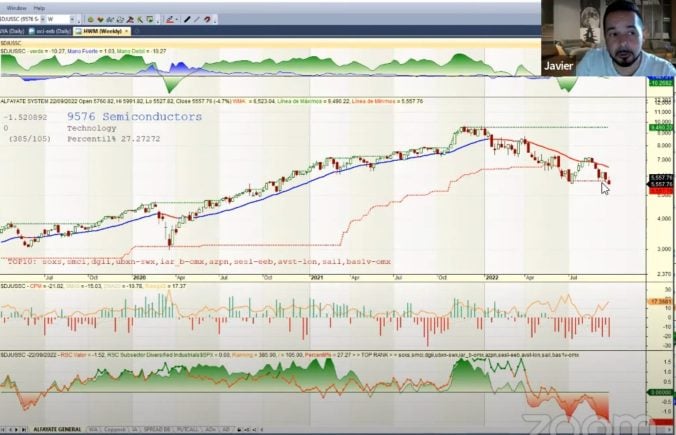
Task: Click the (385/105) ranking text
Action: click(29, 139)
